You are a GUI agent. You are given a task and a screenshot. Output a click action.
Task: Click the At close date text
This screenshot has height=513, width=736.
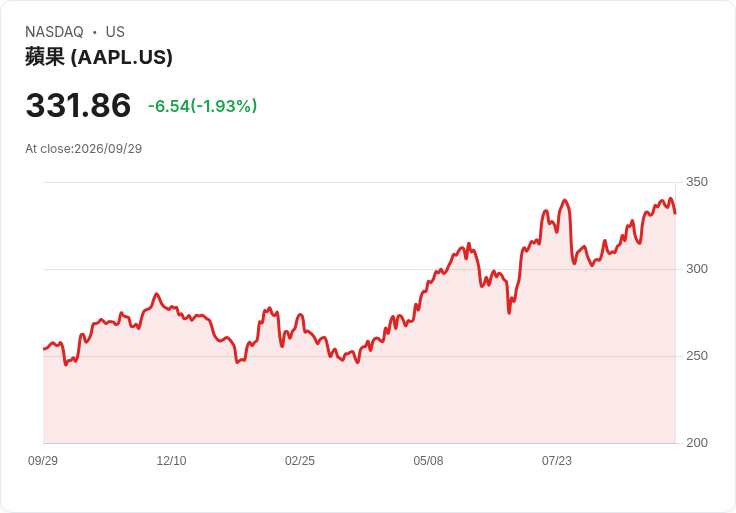(84, 149)
